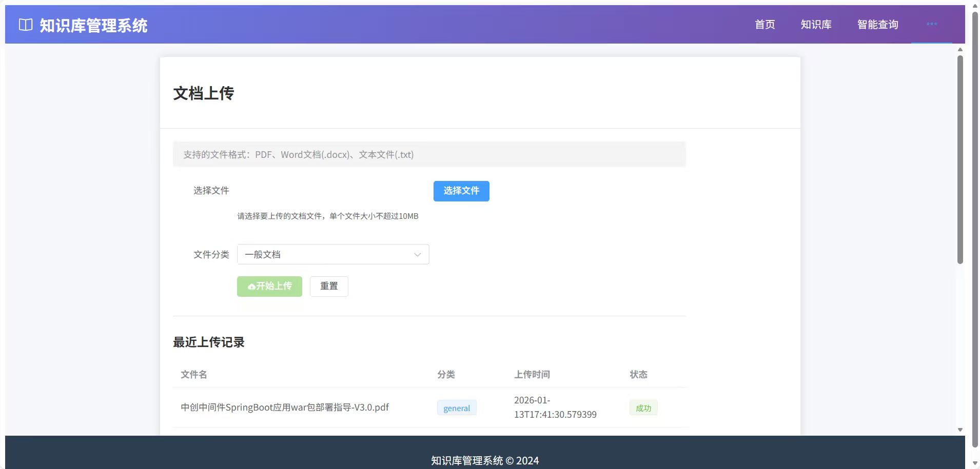The image size is (980, 469).
Task: Click the general category tag
Action: 456,407
